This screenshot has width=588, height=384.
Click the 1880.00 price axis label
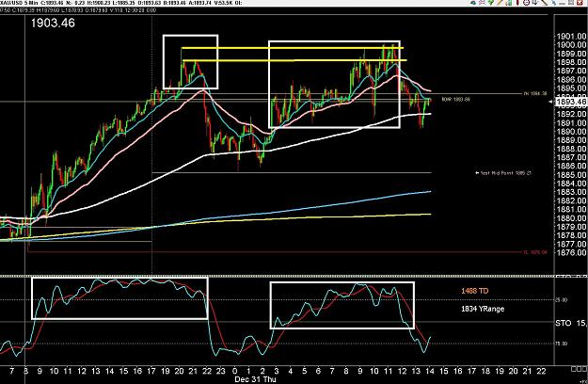(571, 218)
